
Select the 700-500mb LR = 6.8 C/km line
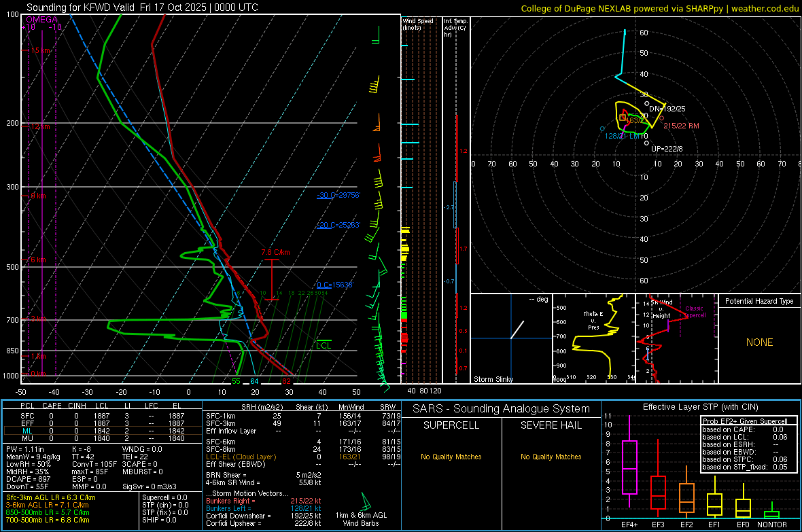(48, 520)
